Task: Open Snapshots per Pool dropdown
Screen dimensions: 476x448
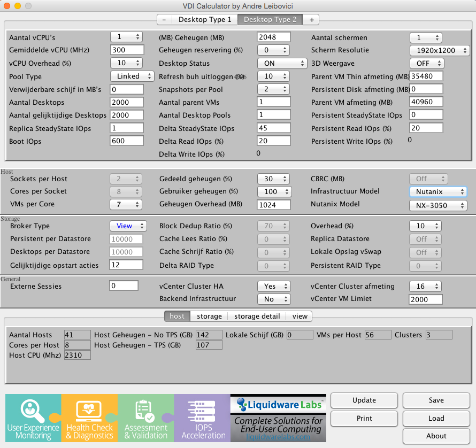Action: [273, 89]
